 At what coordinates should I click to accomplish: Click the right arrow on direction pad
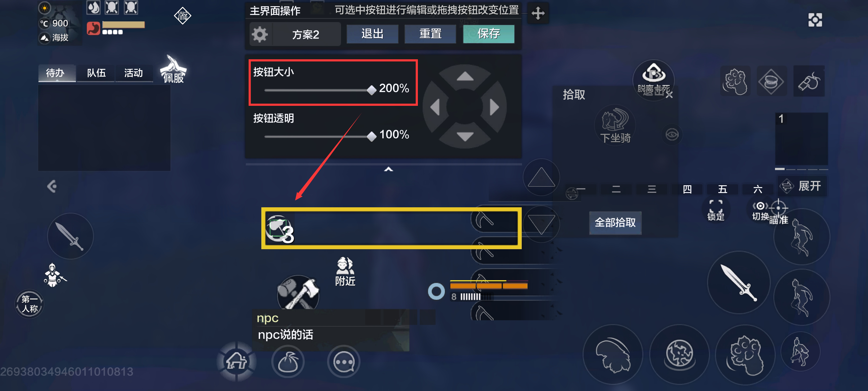pyautogui.click(x=494, y=107)
